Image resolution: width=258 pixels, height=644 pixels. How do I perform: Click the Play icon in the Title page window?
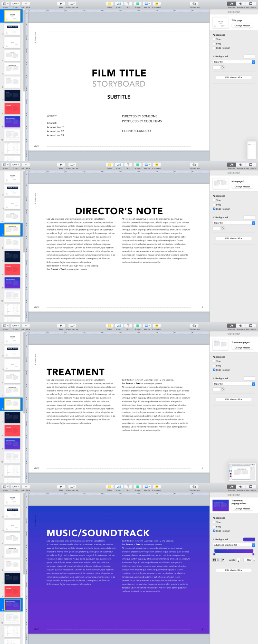[x=61, y=4]
